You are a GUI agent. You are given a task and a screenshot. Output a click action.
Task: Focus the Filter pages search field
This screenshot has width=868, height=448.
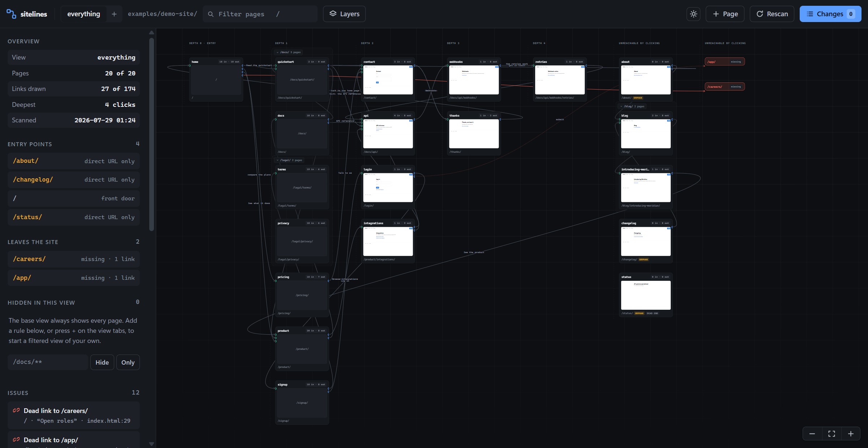pyautogui.click(x=260, y=14)
